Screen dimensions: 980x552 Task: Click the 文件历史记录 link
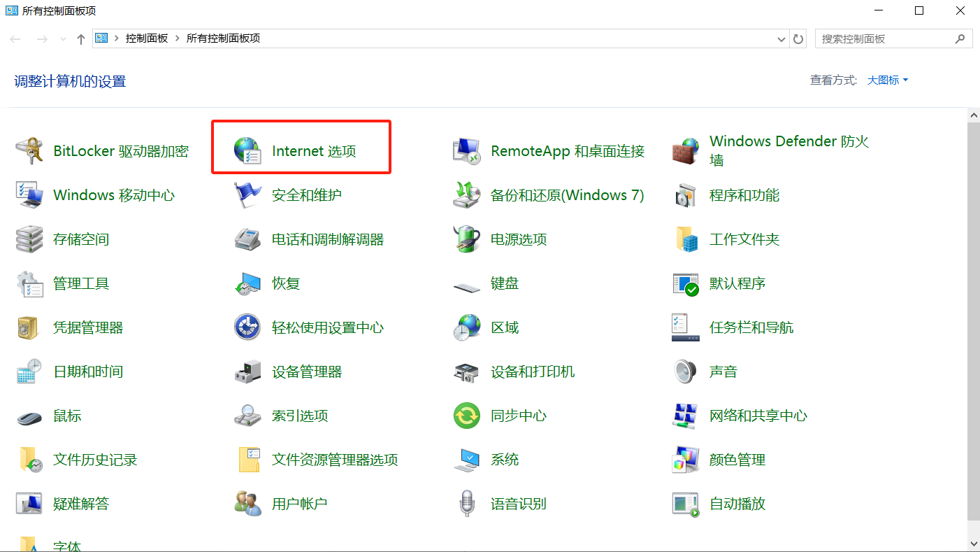pyautogui.click(x=95, y=460)
